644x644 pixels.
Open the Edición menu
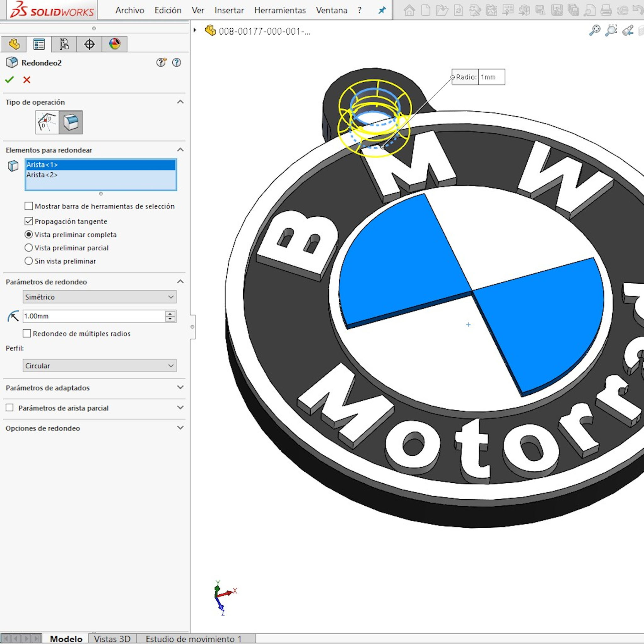tap(168, 10)
